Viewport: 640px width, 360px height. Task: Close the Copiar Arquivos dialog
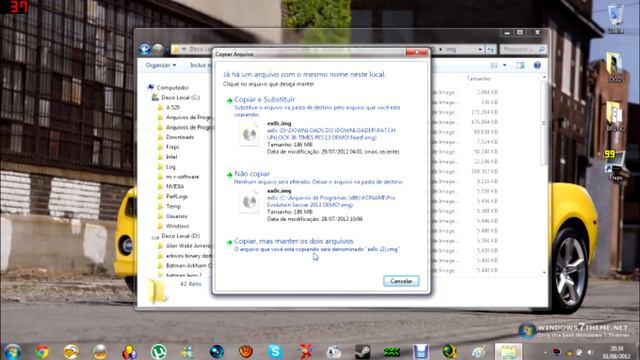(417, 53)
